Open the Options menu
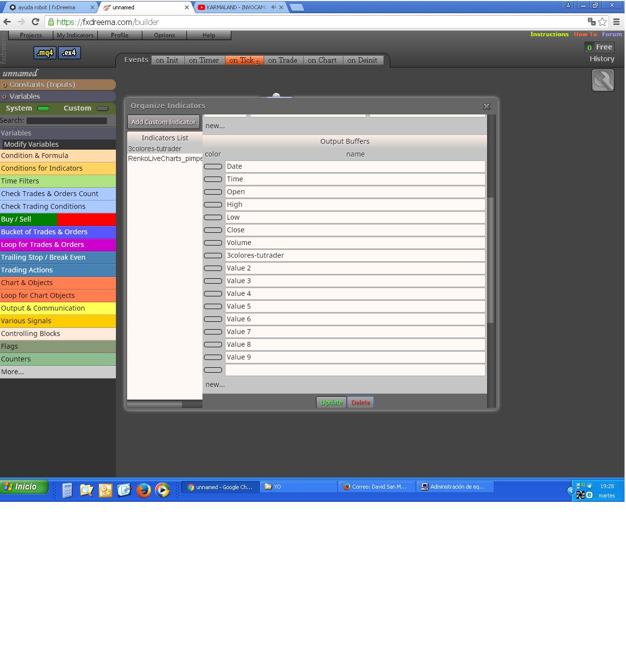Screen dimensions: 626x672 click(164, 35)
